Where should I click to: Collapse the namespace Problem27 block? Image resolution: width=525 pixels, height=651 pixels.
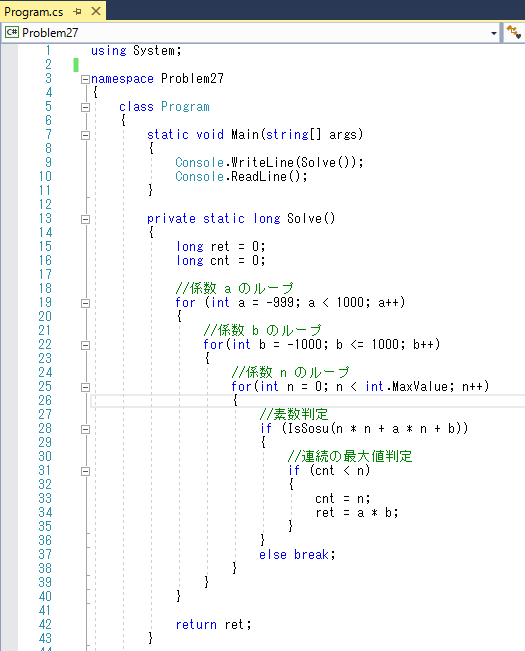(85, 79)
